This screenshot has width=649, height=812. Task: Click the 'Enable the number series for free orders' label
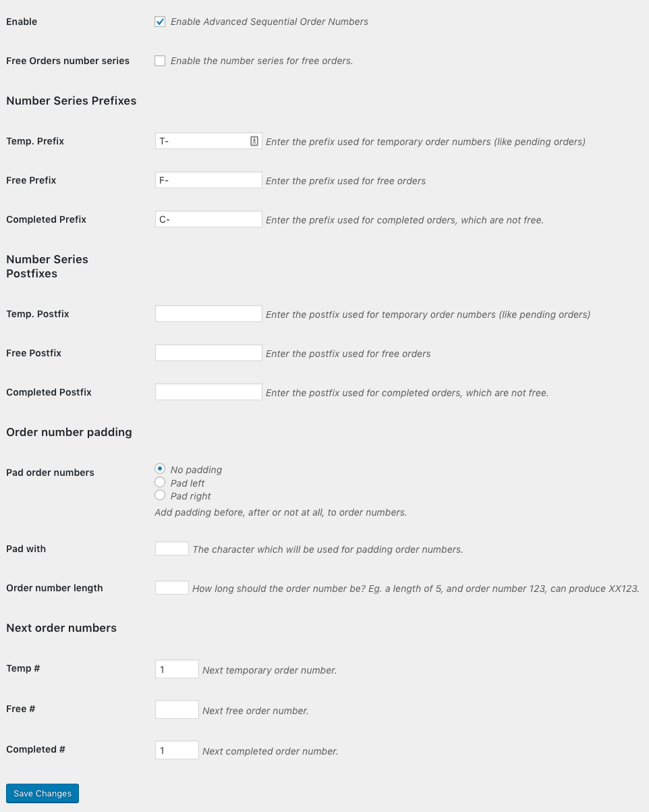(x=262, y=61)
